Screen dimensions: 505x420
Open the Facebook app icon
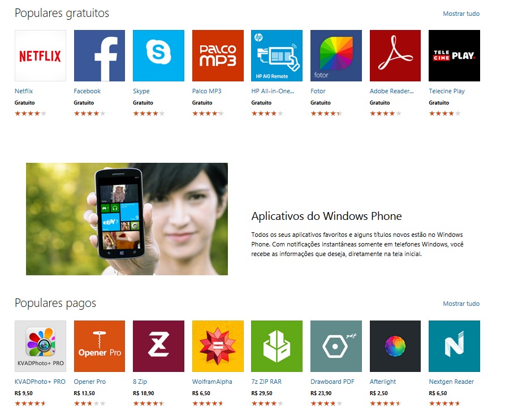[x=100, y=55]
